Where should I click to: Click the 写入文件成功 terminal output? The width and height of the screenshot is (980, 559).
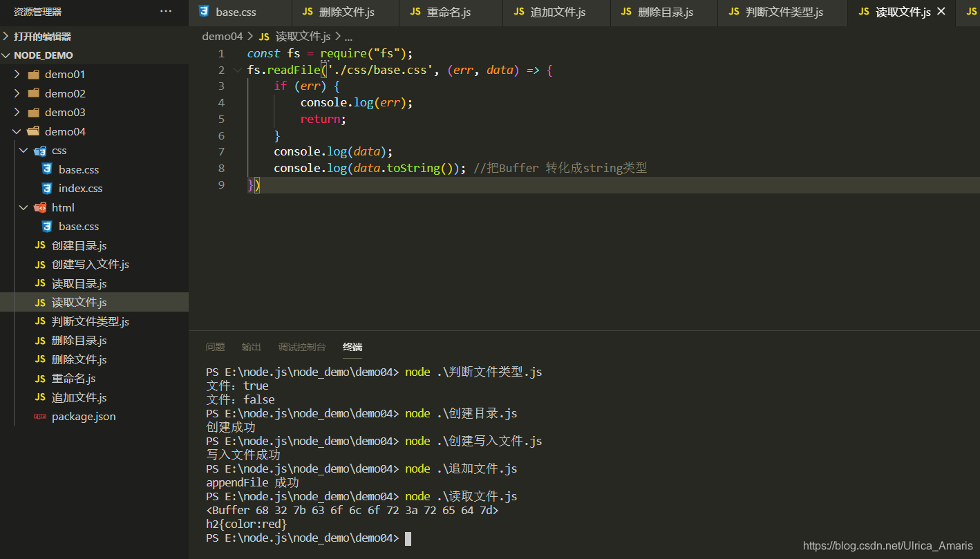click(243, 455)
